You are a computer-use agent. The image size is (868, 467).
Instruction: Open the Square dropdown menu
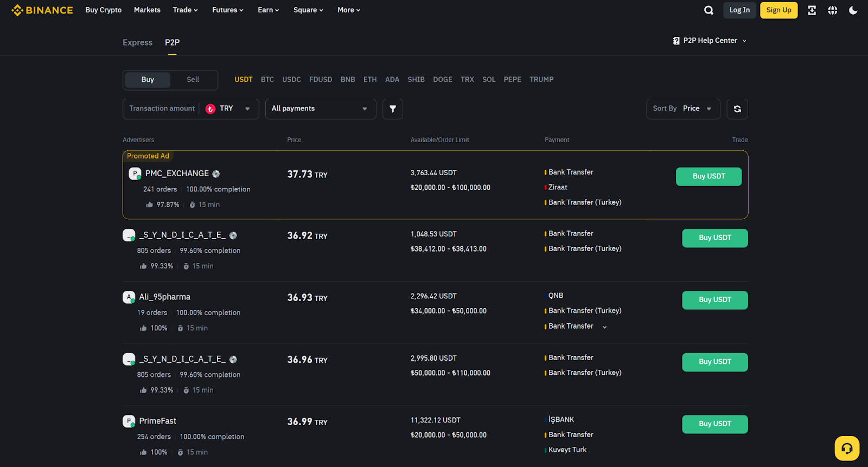[x=308, y=10]
